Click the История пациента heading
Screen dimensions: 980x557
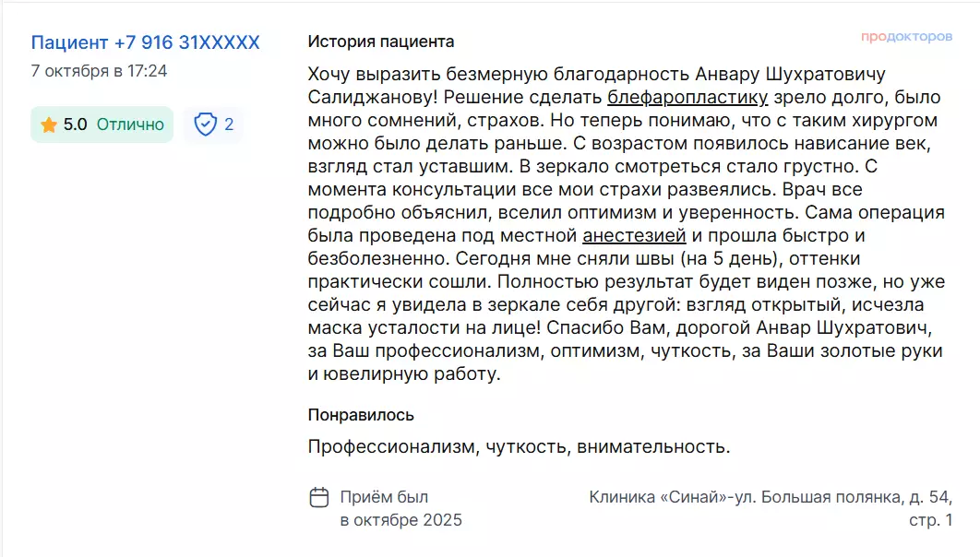[x=380, y=41]
